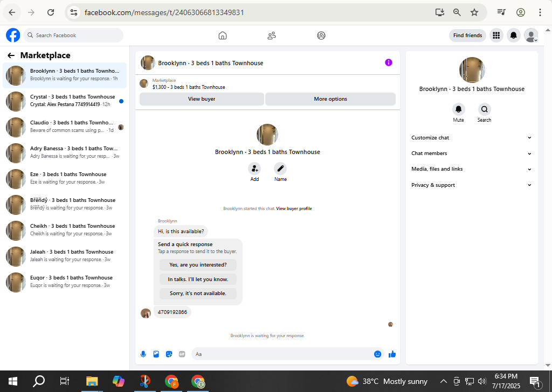Open the emoji picker in message box
This screenshot has width=552, height=392.
click(x=377, y=354)
